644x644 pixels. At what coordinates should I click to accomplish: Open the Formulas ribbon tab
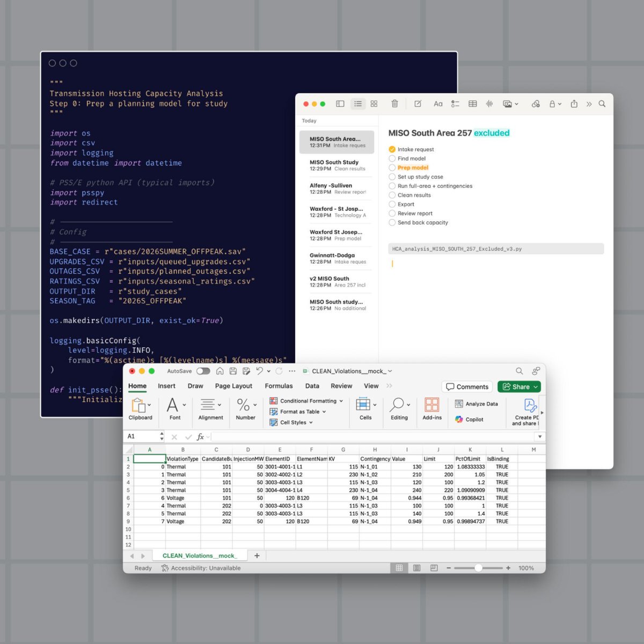(279, 386)
